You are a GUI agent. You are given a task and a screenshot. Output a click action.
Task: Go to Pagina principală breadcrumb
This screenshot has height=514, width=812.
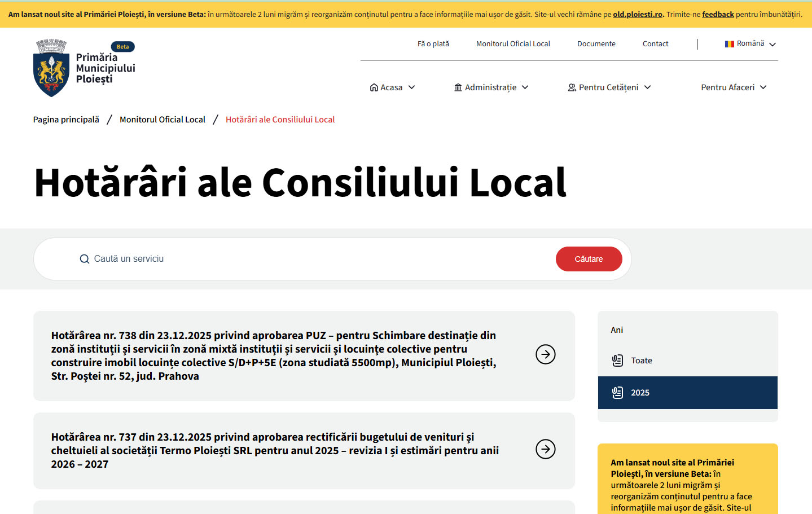coord(66,120)
